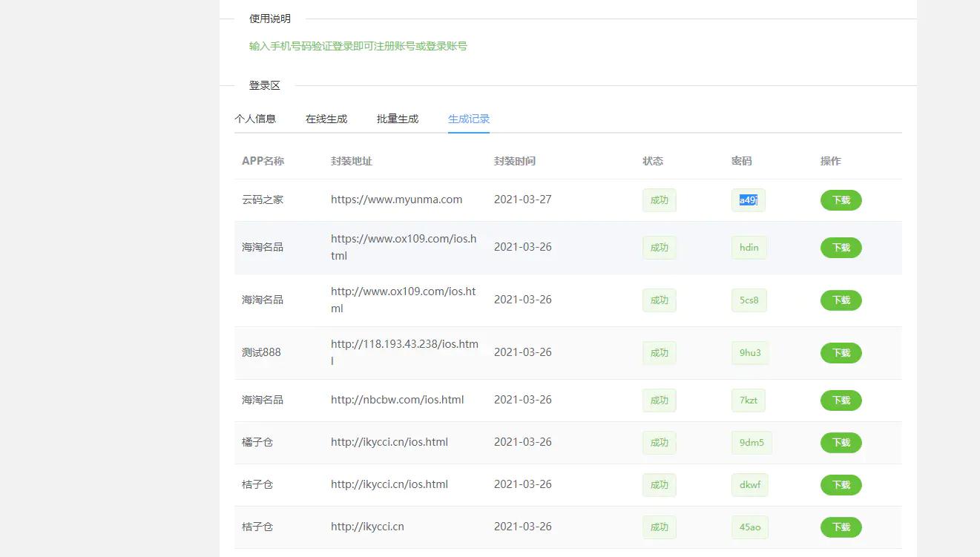Click the 输入手机号码验证登录 instruction text
The width and height of the screenshot is (980, 557).
coord(359,45)
